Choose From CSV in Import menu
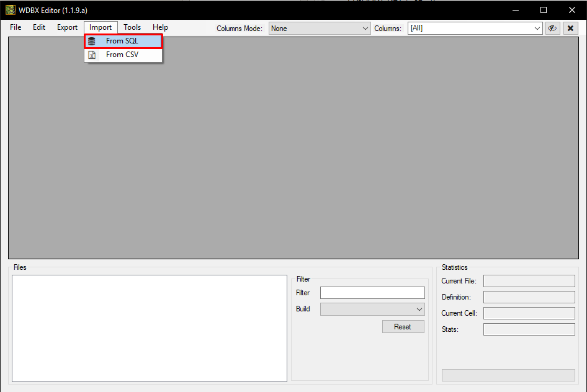 click(123, 55)
